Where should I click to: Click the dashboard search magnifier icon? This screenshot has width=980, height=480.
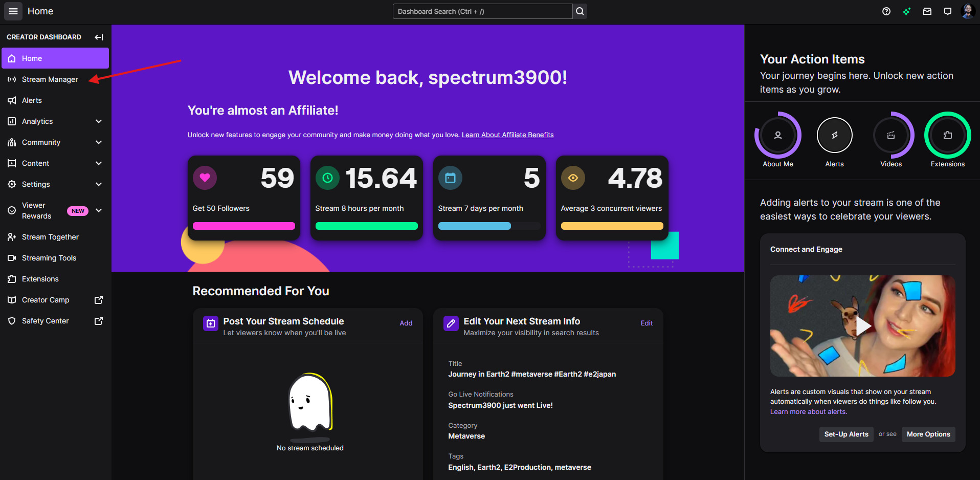click(580, 11)
